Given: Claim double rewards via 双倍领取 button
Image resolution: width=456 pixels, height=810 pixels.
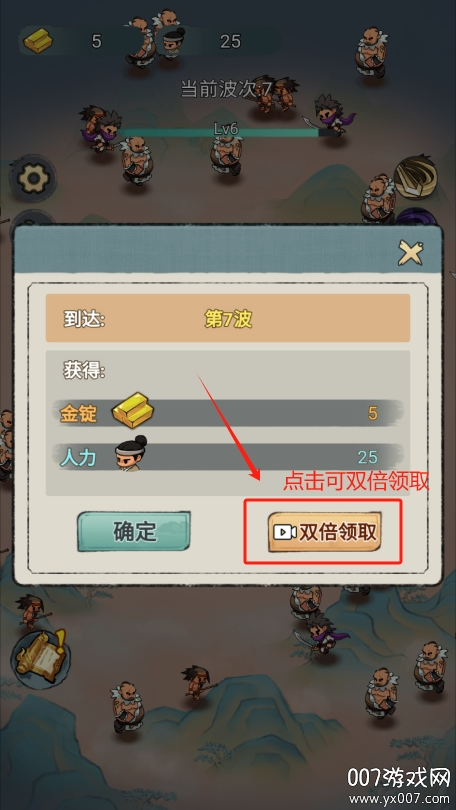Looking at the screenshot, I should (325, 532).
